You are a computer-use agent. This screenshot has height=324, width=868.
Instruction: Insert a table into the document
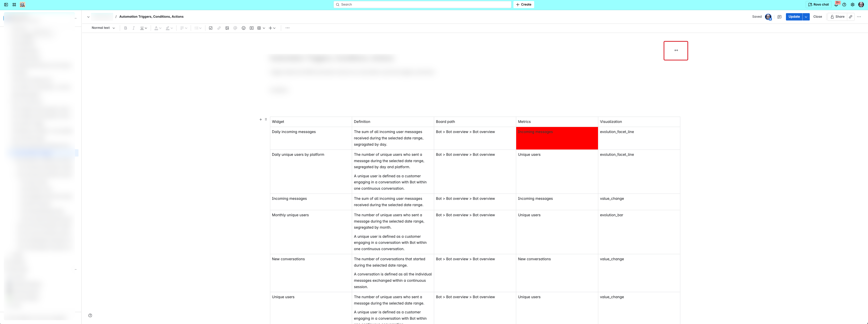[259, 28]
